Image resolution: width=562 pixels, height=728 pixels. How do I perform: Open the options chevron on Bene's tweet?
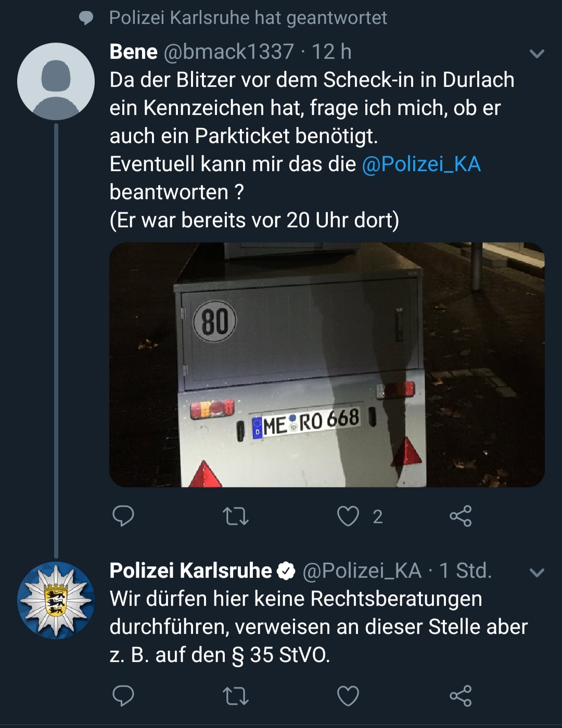[x=537, y=54]
